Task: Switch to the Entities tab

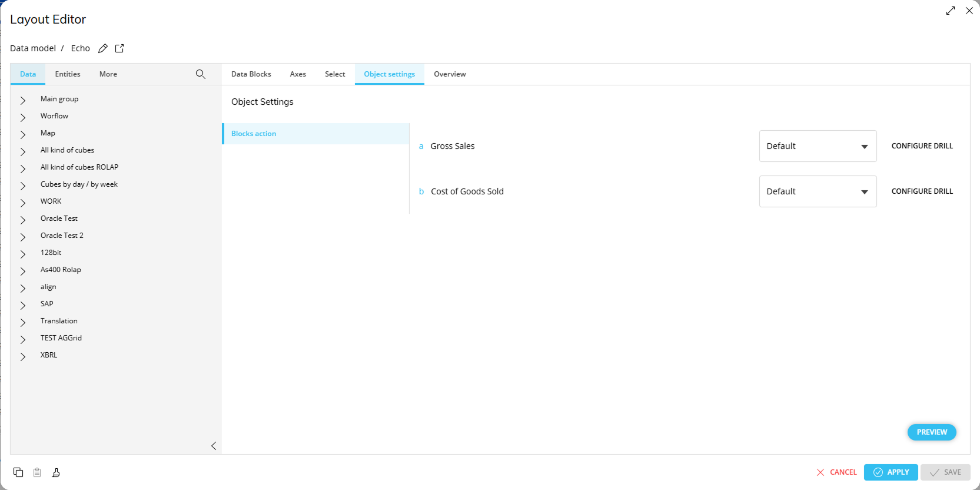Action: (68, 74)
